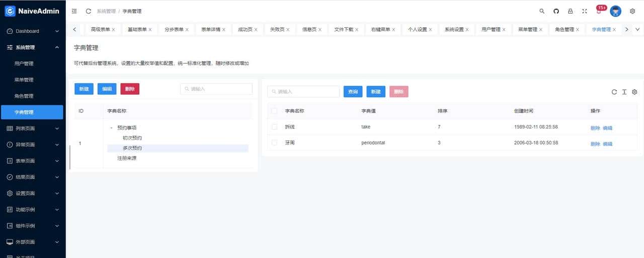The width and height of the screenshot is (644, 258).
Task: Collapse the 预约事项 tree node arrow
Action: coord(111,128)
